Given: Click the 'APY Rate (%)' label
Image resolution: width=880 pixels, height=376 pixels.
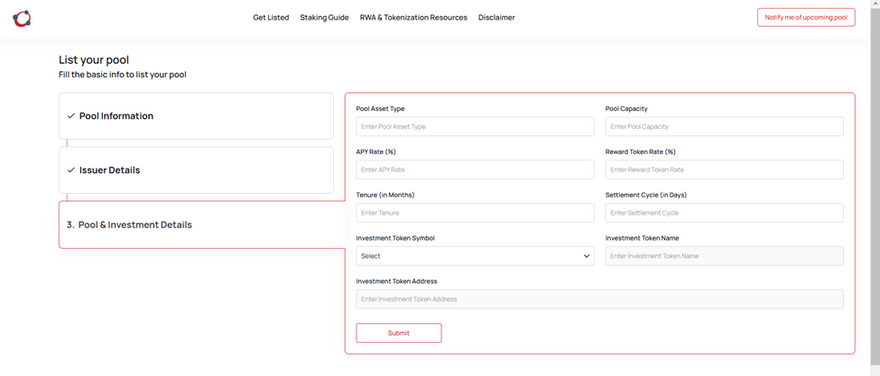Looking at the screenshot, I should (x=376, y=152).
